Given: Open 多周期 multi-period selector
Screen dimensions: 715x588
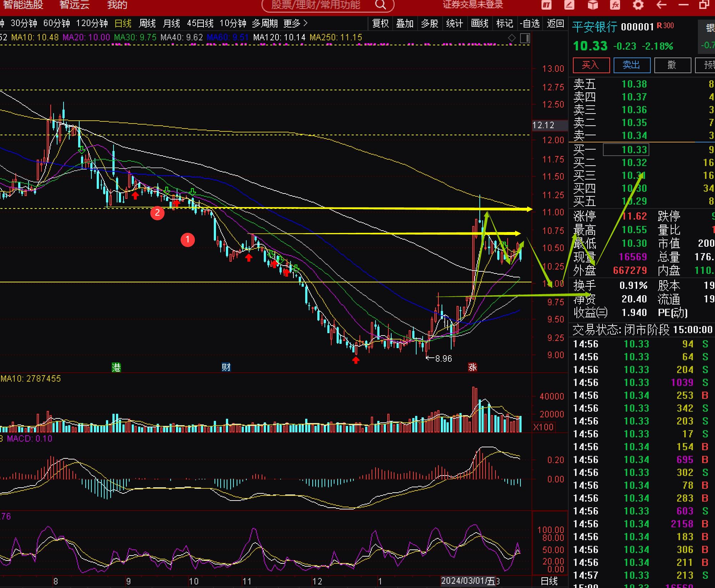Looking at the screenshot, I should coord(265,24).
